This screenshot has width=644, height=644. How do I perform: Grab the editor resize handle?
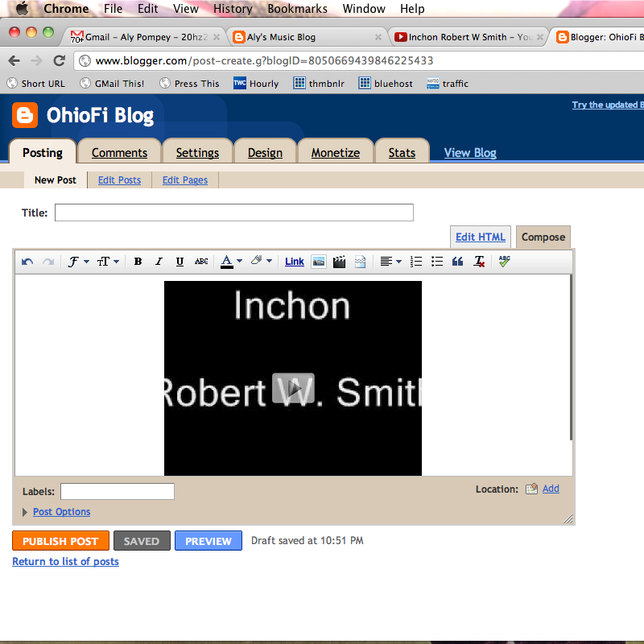coord(568,518)
